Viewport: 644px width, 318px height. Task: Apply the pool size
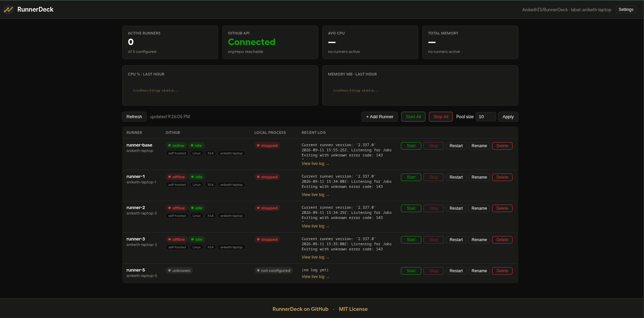[x=508, y=116]
